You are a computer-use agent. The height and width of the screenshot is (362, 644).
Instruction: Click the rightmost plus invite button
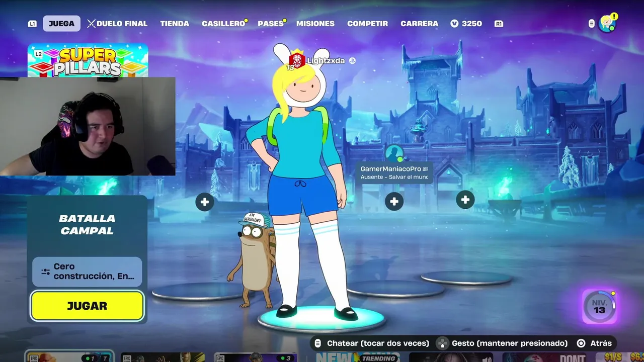pos(465,200)
